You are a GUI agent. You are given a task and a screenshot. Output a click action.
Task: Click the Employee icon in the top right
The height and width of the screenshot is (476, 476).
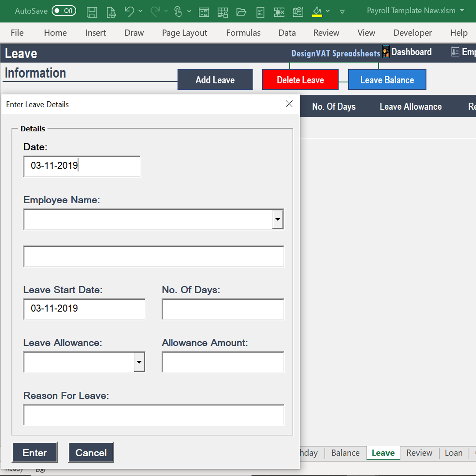[x=455, y=52]
